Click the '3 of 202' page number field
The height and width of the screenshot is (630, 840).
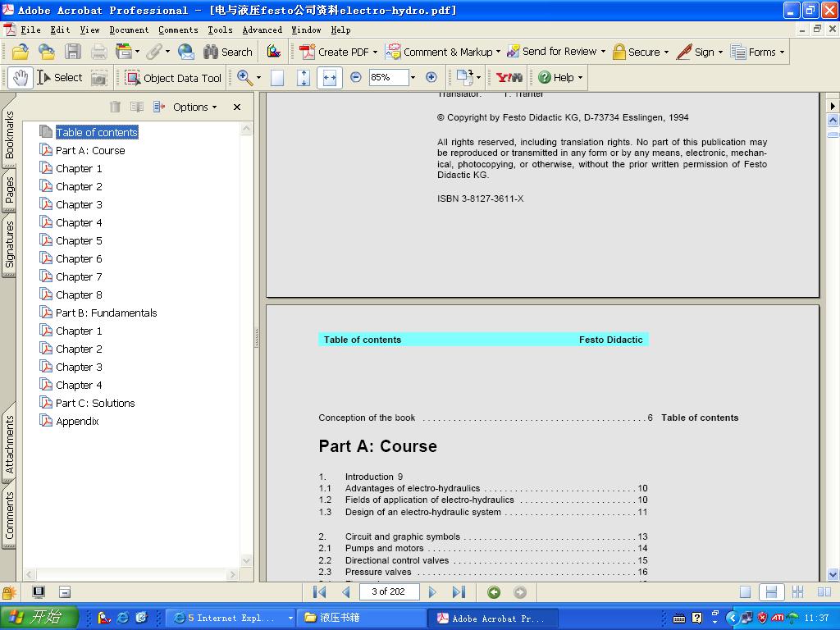click(388, 591)
